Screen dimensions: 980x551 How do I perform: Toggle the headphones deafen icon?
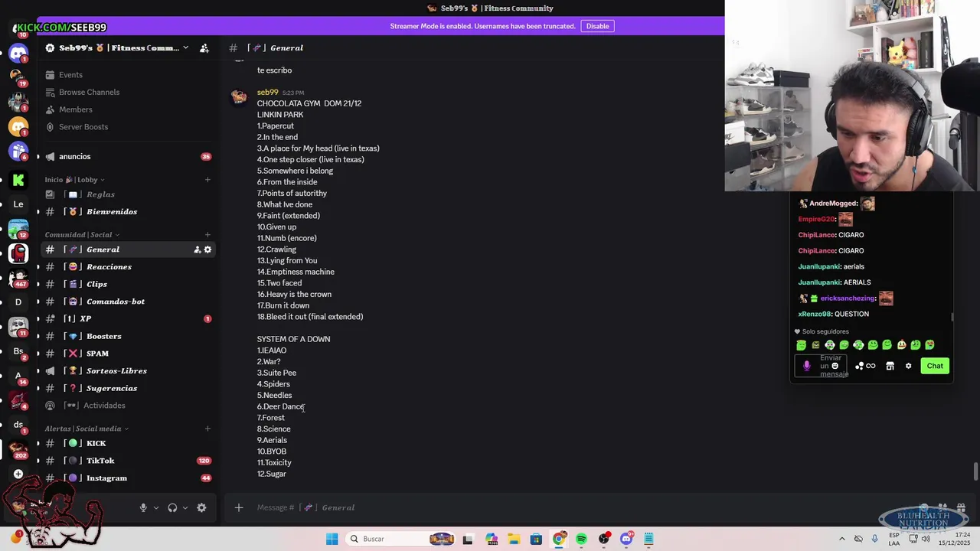tap(172, 507)
